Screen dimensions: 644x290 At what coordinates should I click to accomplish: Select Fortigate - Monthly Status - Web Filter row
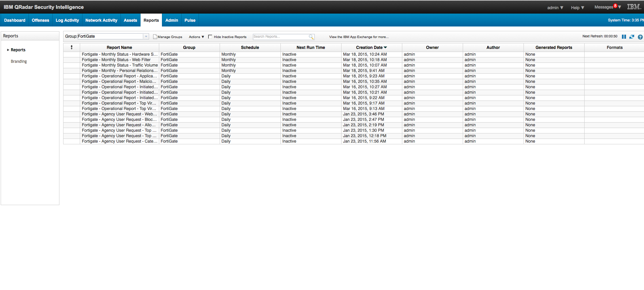tap(353, 60)
